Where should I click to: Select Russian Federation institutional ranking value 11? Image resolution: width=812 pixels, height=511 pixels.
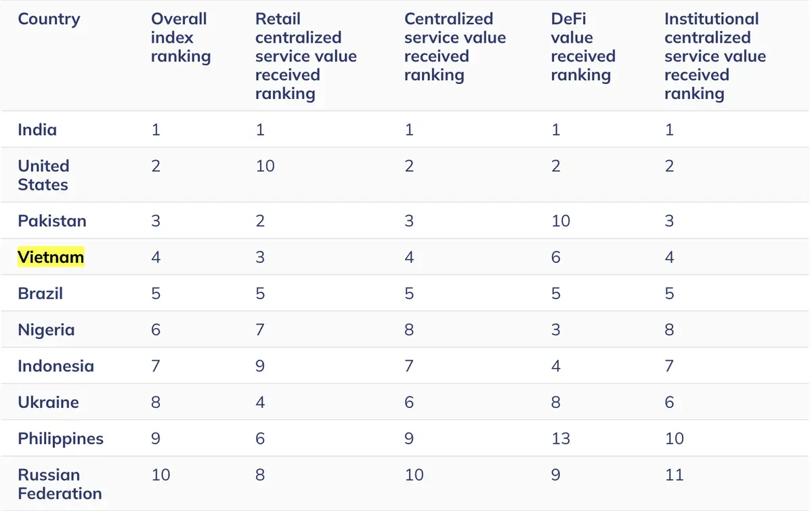click(674, 475)
